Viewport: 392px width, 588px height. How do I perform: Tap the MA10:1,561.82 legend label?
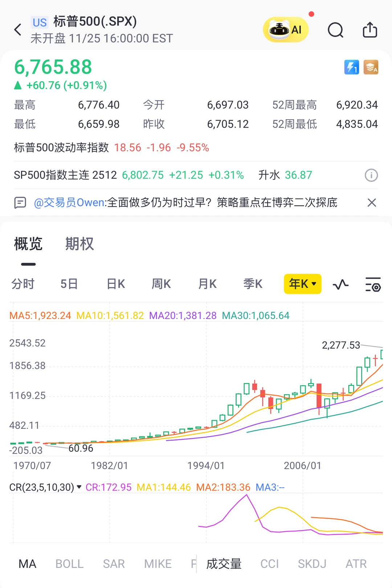pos(110,316)
